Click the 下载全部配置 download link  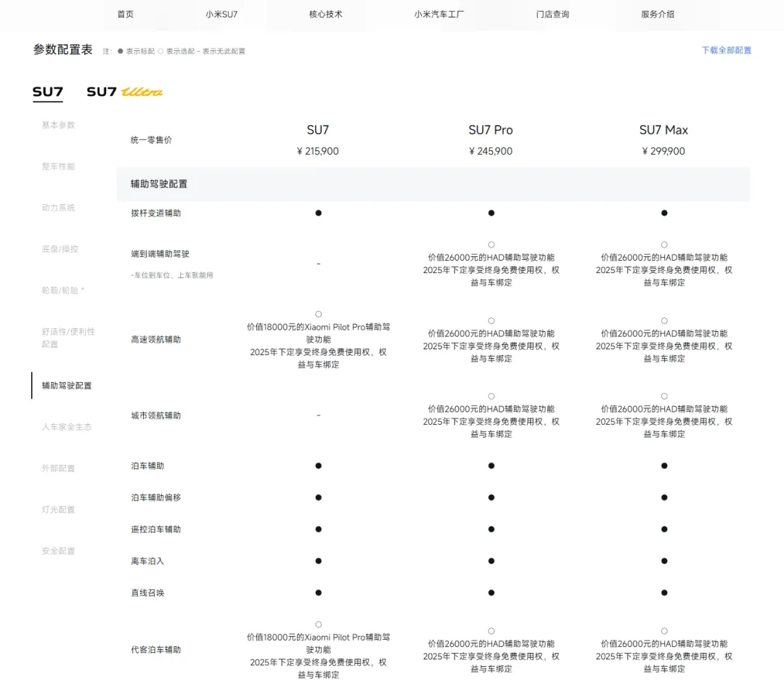click(x=725, y=50)
